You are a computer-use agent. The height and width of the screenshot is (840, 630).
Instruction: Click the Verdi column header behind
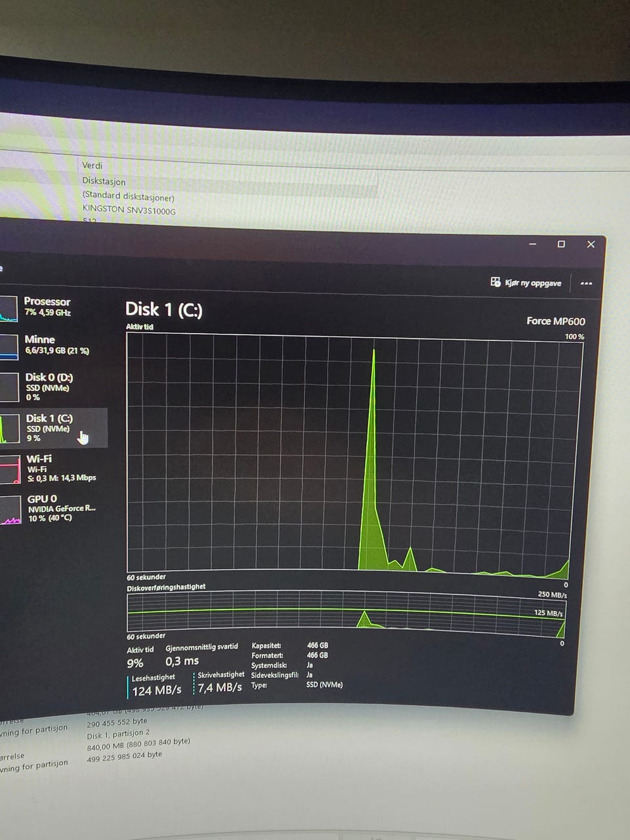click(93, 165)
